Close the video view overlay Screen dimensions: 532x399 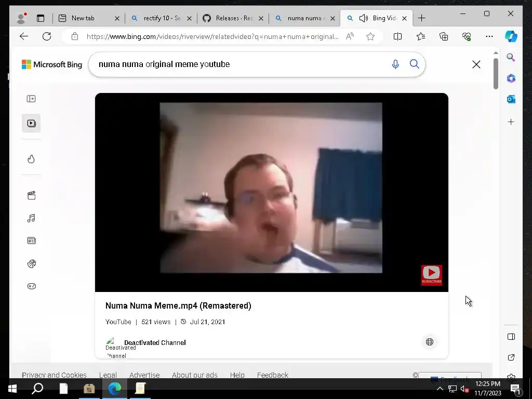point(476,64)
